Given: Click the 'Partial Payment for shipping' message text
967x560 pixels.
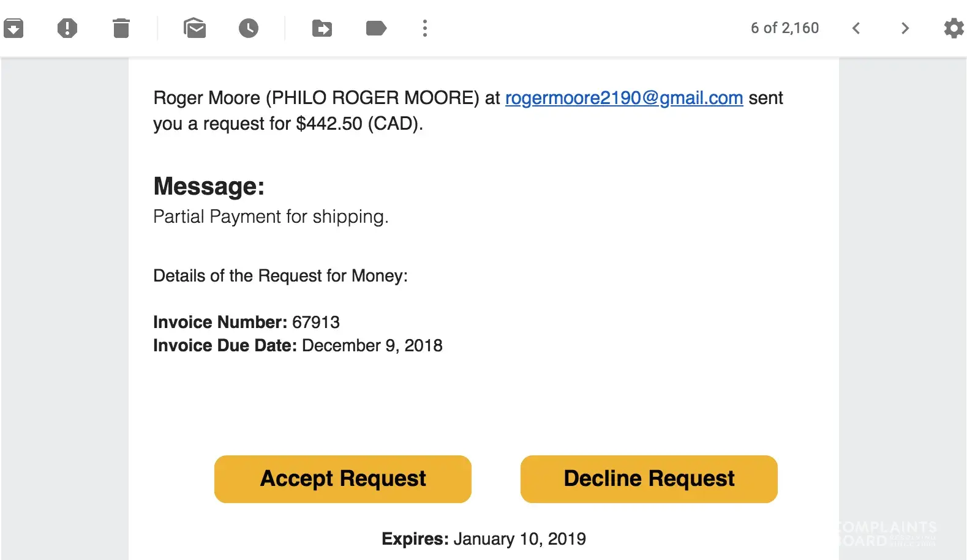Looking at the screenshot, I should click(x=271, y=217).
